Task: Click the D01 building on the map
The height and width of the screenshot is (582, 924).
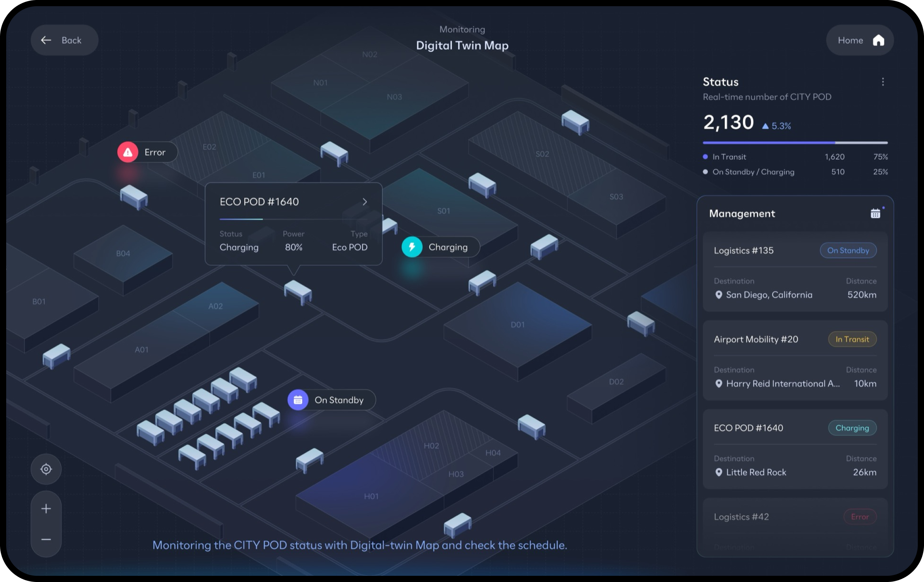Action: click(x=517, y=324)
